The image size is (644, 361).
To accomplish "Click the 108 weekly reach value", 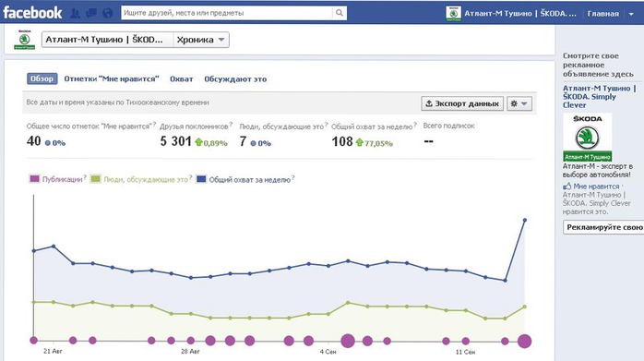I will tap(342, 141).
